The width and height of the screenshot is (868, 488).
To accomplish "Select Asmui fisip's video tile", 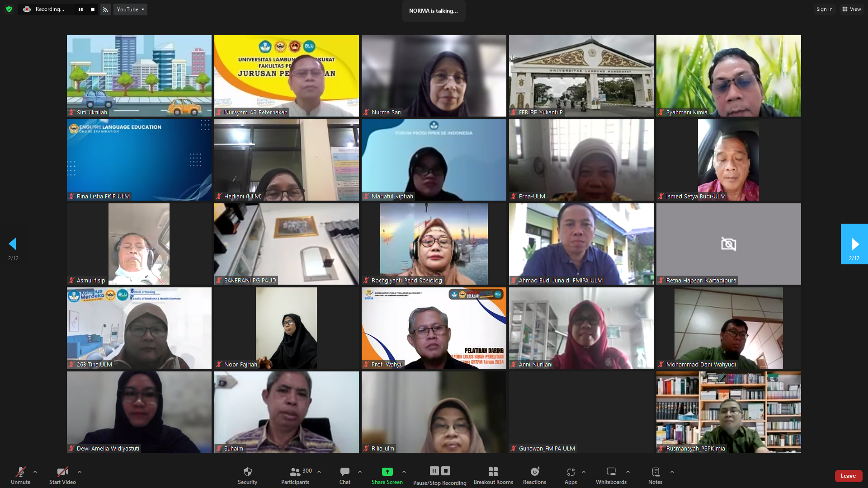I will (139, 244).
